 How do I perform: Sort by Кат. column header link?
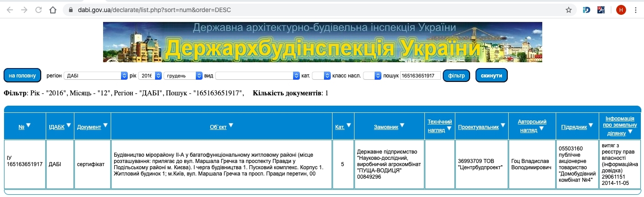tap(340, 127)
